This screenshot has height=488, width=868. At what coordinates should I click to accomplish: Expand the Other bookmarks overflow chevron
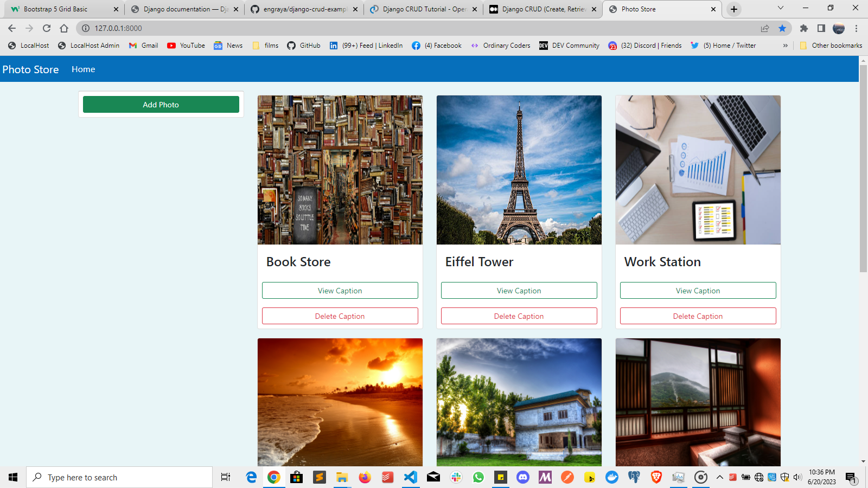(785, 46)
